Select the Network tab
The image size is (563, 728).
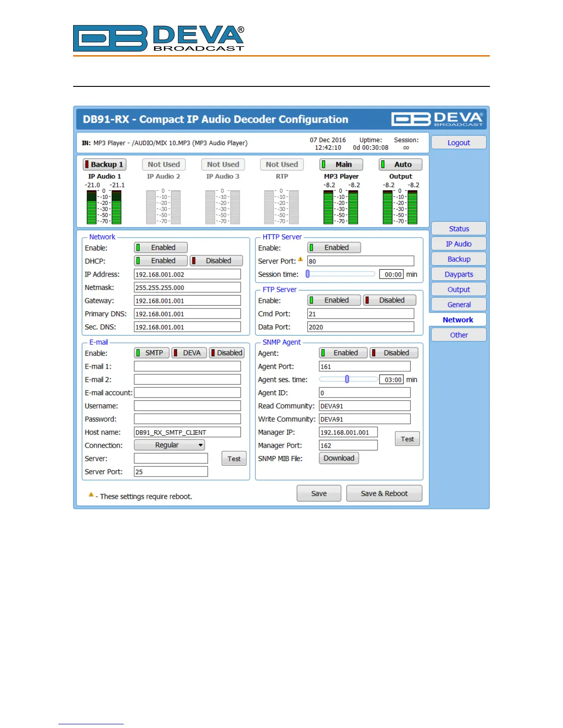click(x=458, y=320)
